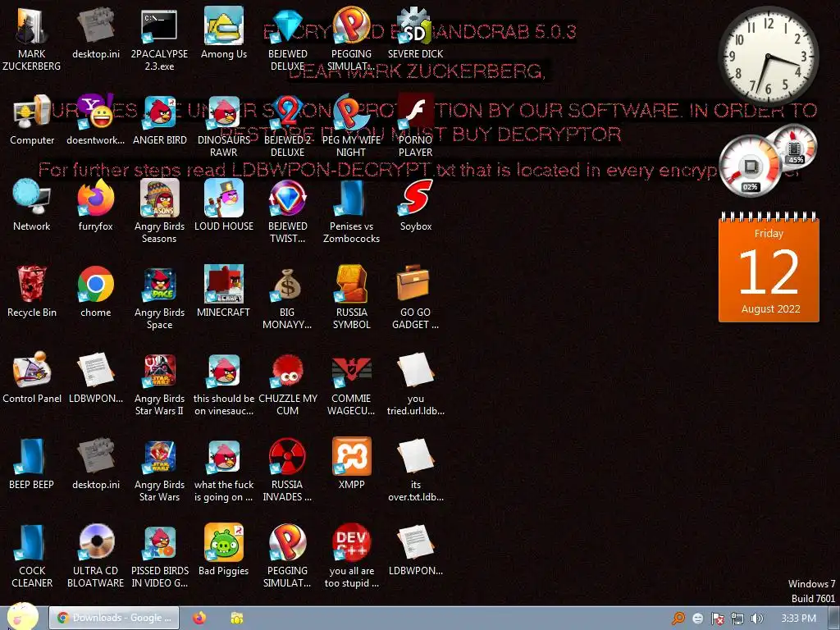Open Action Center flag tray icon
The width and height of the screenshot is (840, 630).
click(717, 619)
